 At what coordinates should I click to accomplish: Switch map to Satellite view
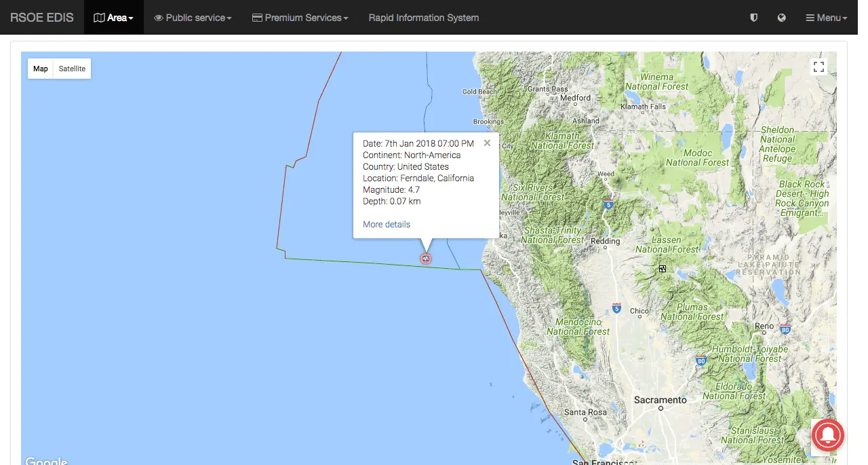tap(72, 69)
